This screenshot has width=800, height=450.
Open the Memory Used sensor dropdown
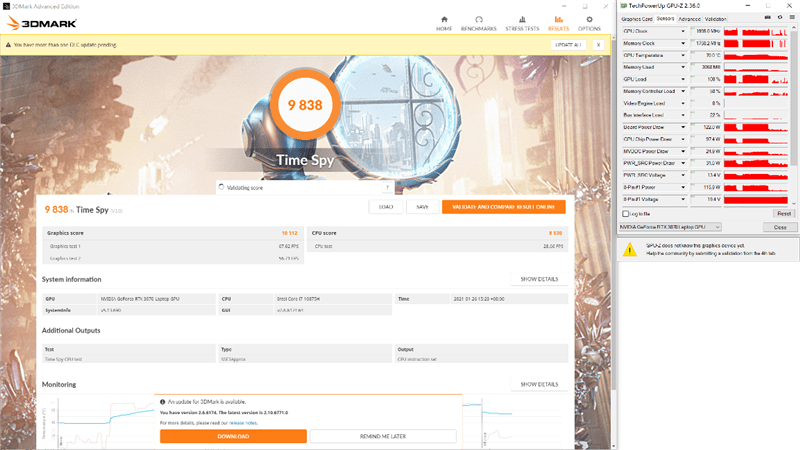683,67
